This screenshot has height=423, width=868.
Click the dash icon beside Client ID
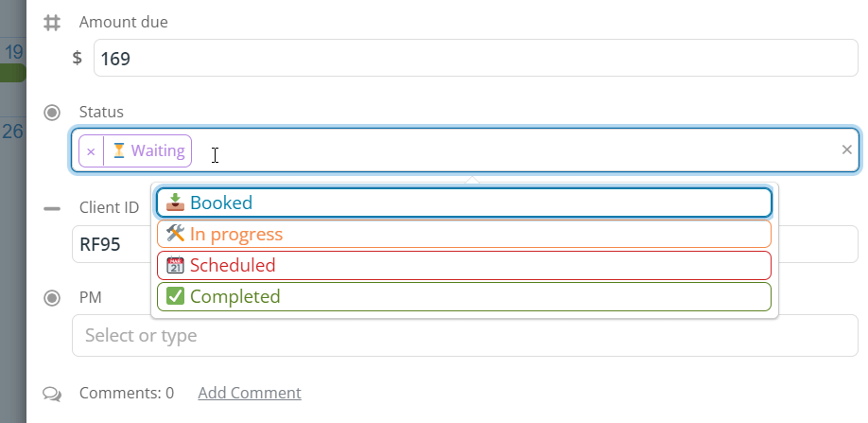pyautogui.click(x=53, y=208)
